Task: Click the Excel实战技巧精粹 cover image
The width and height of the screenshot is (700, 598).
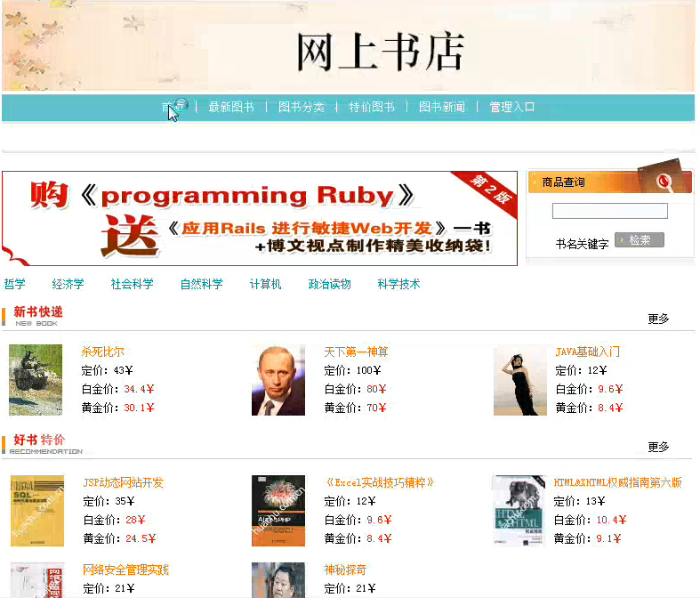Action: (278, 511)
